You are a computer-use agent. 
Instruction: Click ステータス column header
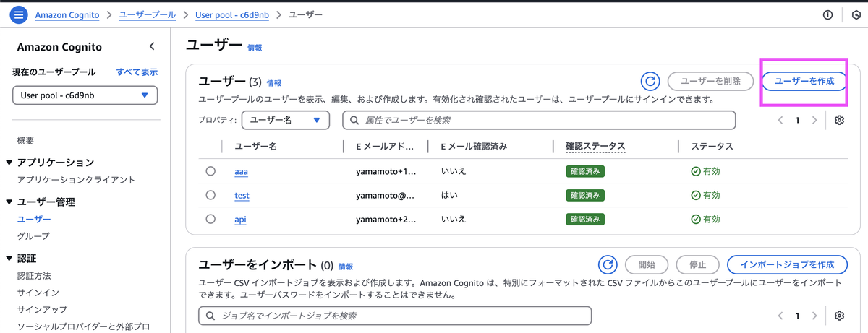(x=712, y=147)
